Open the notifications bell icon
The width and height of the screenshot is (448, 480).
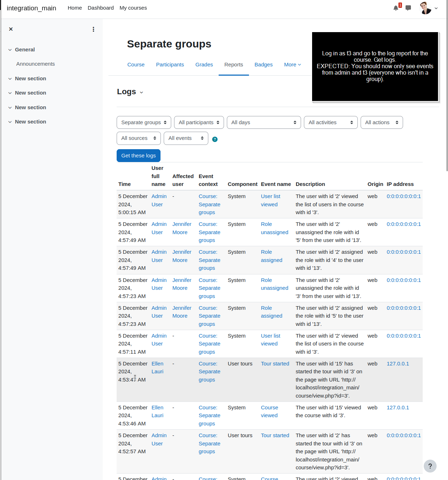(x=396, y=8)
